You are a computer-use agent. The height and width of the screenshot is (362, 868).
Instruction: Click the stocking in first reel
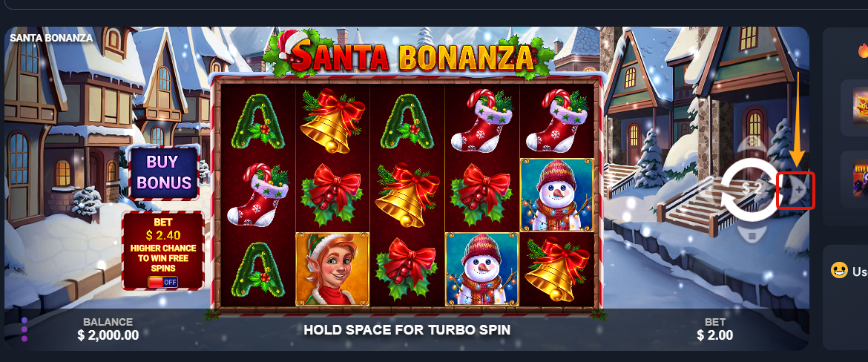click(258, 195)
